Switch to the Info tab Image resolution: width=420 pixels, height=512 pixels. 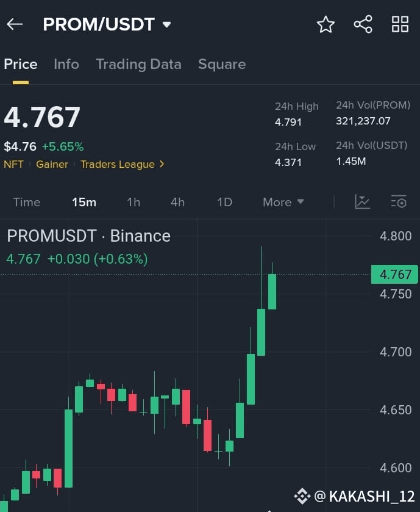(x=66, y=64)
